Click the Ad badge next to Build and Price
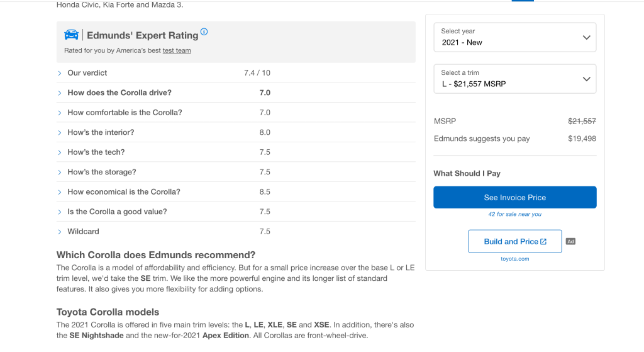 (570, 241)
